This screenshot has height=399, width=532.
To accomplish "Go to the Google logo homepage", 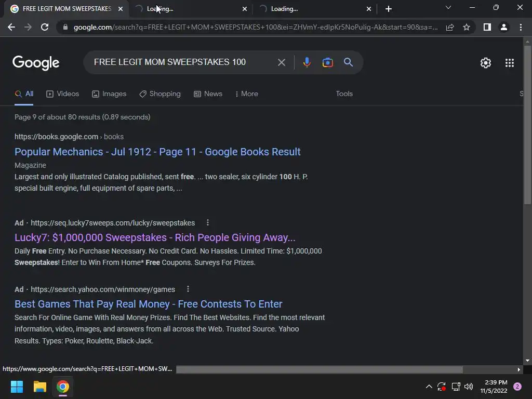I will (36, 63).
